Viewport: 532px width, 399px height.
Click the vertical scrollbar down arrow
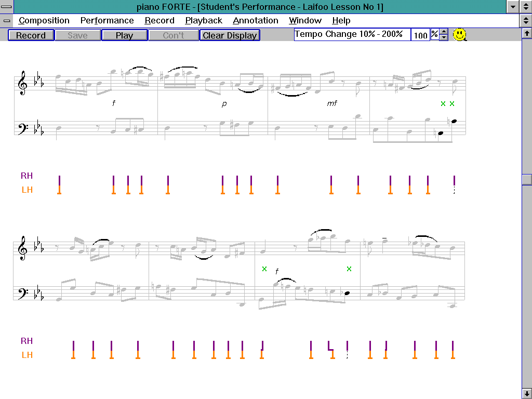pyautogui.click(x=527, y=394)
